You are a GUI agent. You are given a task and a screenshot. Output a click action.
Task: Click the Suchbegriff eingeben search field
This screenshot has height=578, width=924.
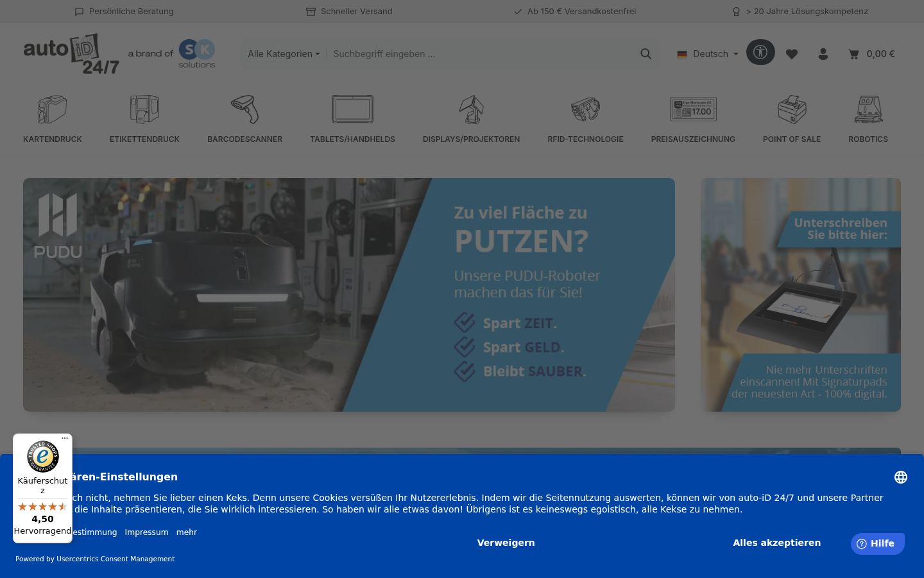(481, 54)
